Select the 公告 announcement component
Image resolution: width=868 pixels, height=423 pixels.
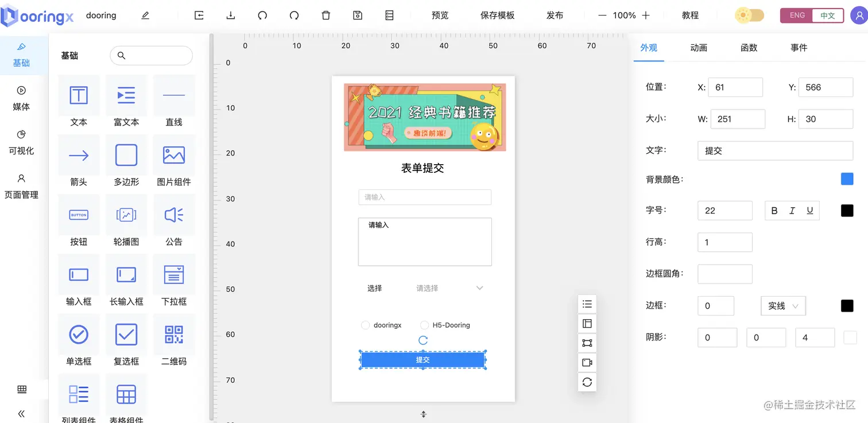[174, 221]
